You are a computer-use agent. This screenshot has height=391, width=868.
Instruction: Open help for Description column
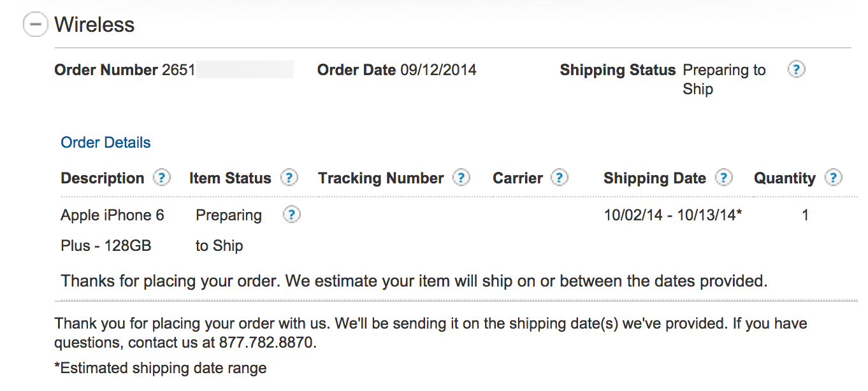click(x=163, y=178)
